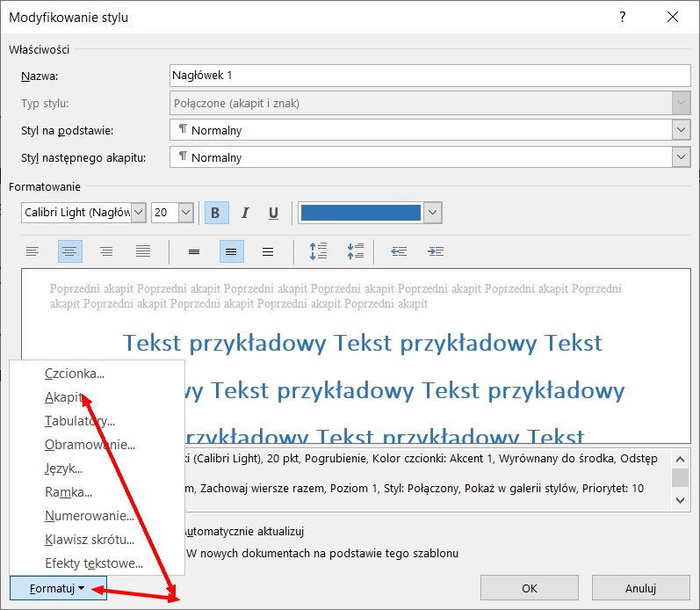Open Czcionka menu entry
The width and height of the screenshot is (700, 610).
point(75,374)
